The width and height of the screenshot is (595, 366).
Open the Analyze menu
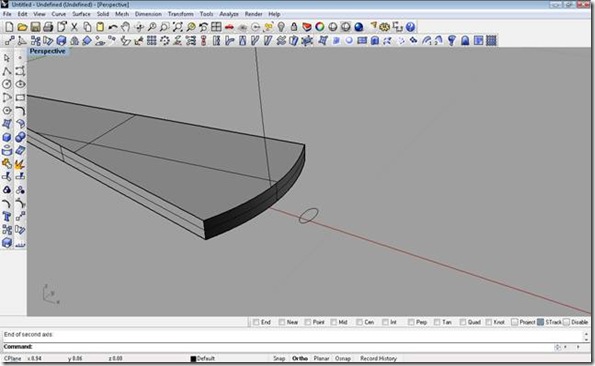(229, 14)
